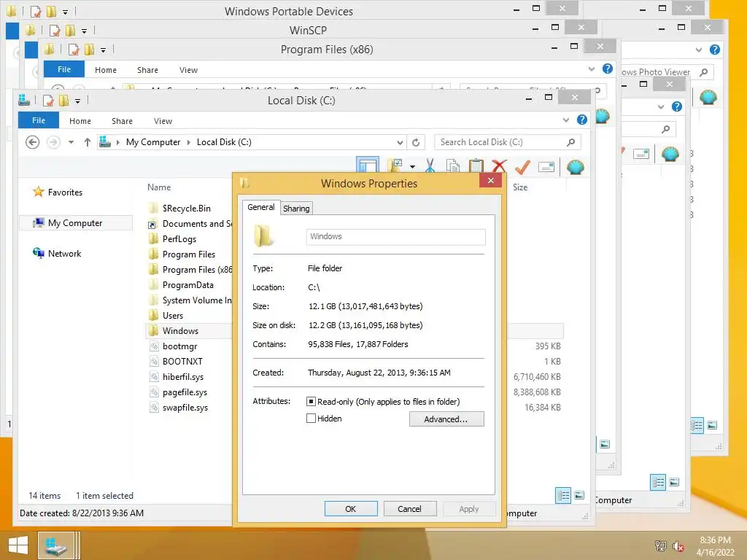This screenshot has height=560, width=747.
Task: Click My Computer breadcrumb in address bar
Action: pos(153,142)
